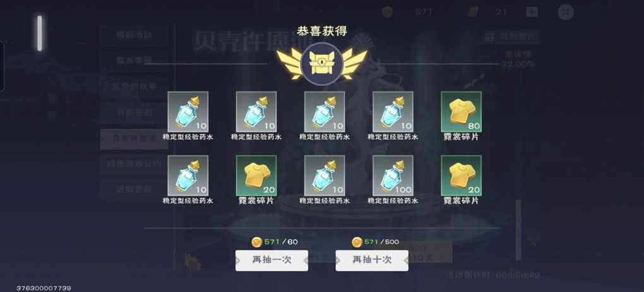Click the vertical scrollbar on the right edge
This screenshot has width=644, height=292.
click(x=518, y=230)
